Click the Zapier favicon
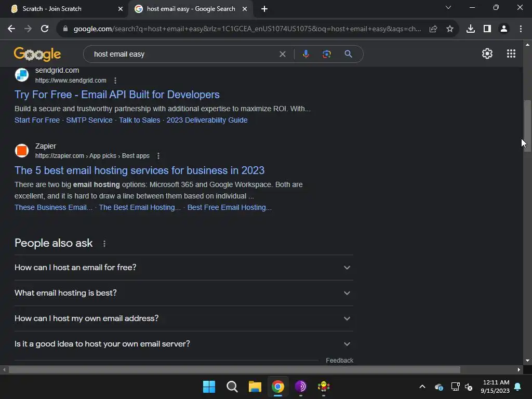This screenshot has height=399, width=532. click(22, 151)
